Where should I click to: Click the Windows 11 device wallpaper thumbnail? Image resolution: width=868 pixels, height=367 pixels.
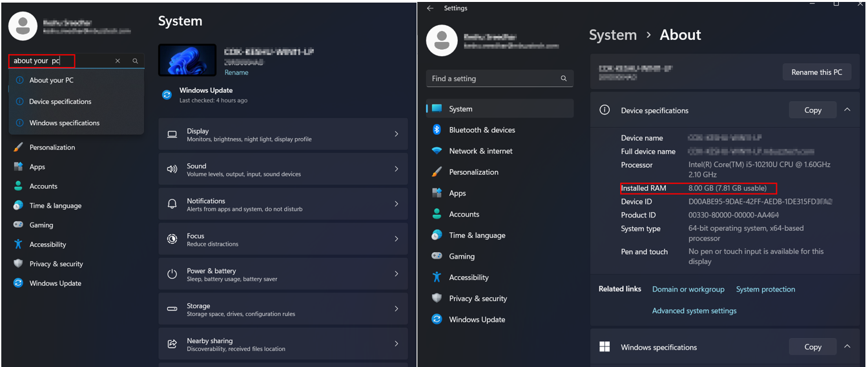187,60
